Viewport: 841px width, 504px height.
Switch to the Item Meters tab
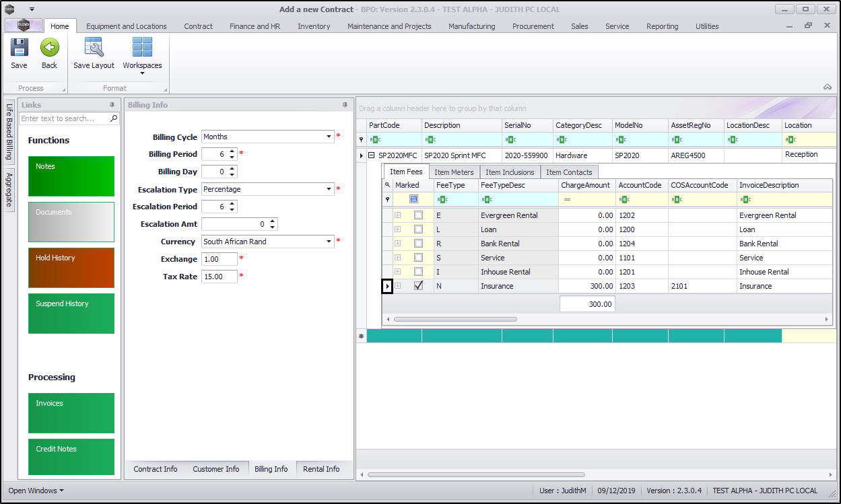(454, 172)
